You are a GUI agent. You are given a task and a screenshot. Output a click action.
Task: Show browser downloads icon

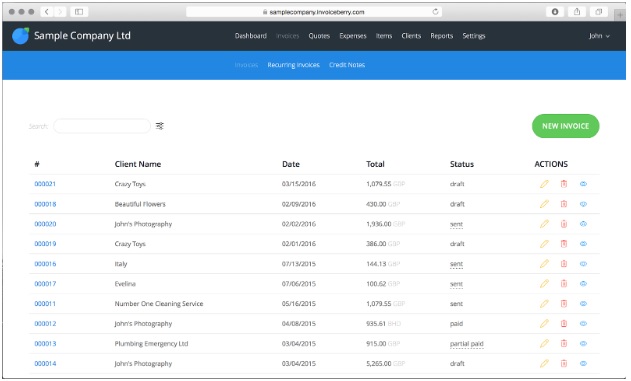555,12
